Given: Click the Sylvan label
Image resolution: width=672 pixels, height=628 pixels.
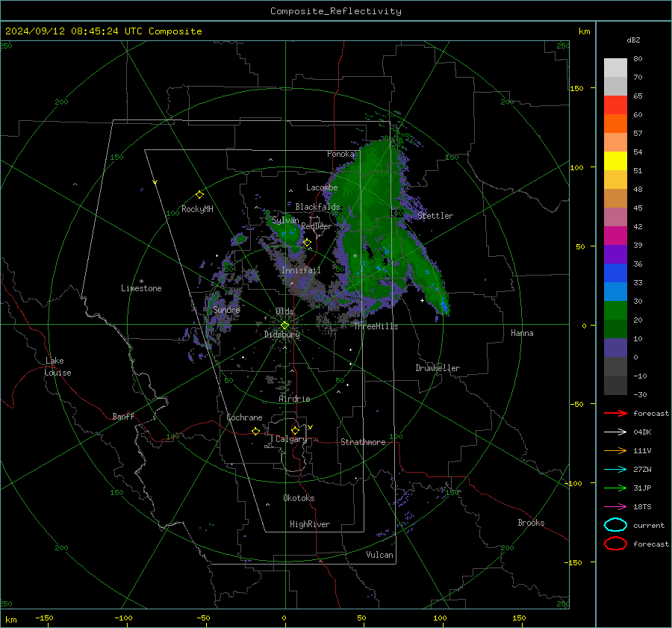Looking at the screenshot, I should coord(285,220).
